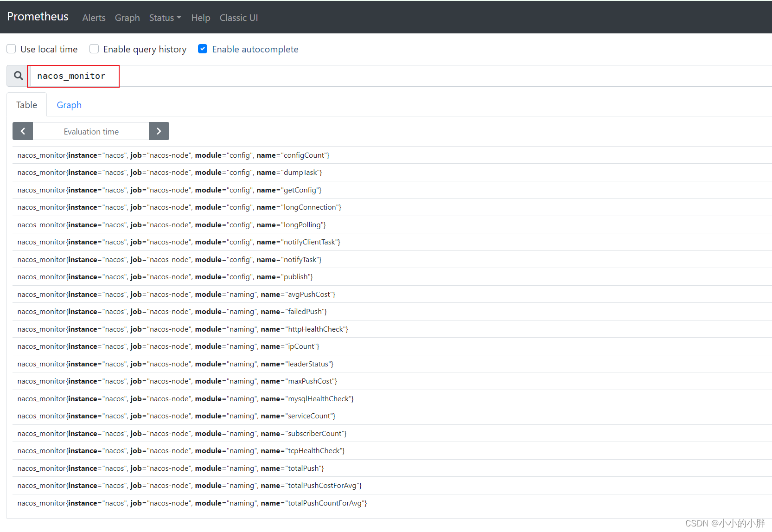The width and height of the screenshot is (772, 532).
Task: Select the httpHealthCheck result row
Action: [392, 329]
